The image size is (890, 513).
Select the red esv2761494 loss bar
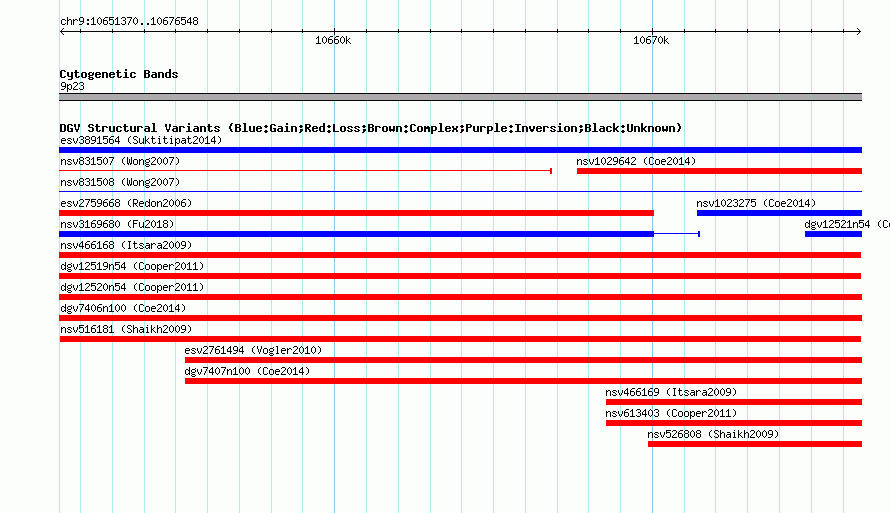click(523, 360)
